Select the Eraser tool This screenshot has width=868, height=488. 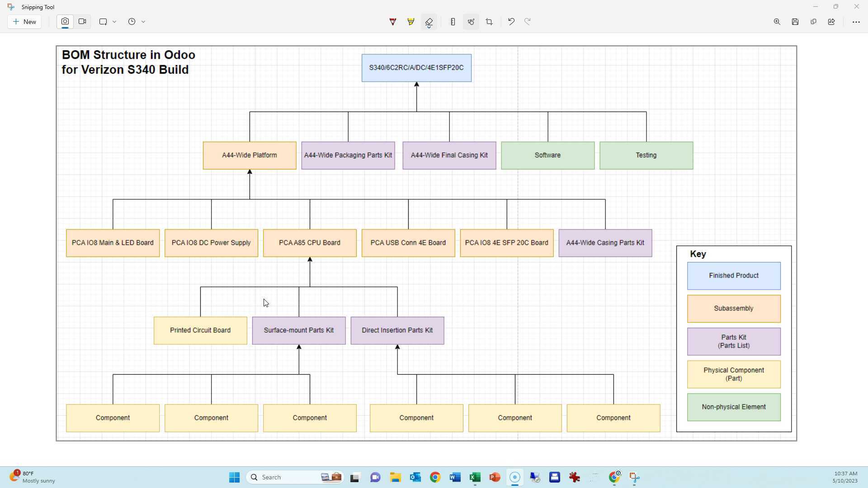click(x=428, y=20)
